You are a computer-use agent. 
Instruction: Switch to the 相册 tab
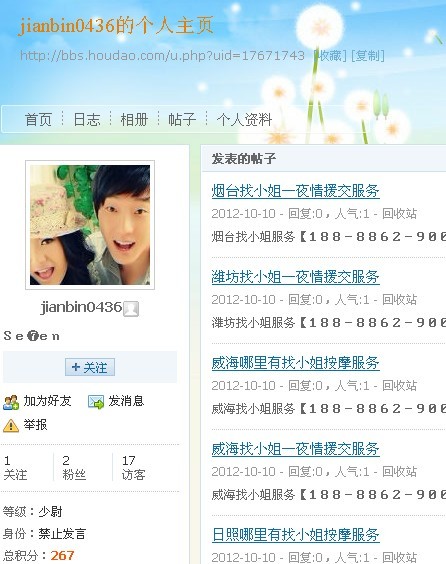click(x=134, y=119)
